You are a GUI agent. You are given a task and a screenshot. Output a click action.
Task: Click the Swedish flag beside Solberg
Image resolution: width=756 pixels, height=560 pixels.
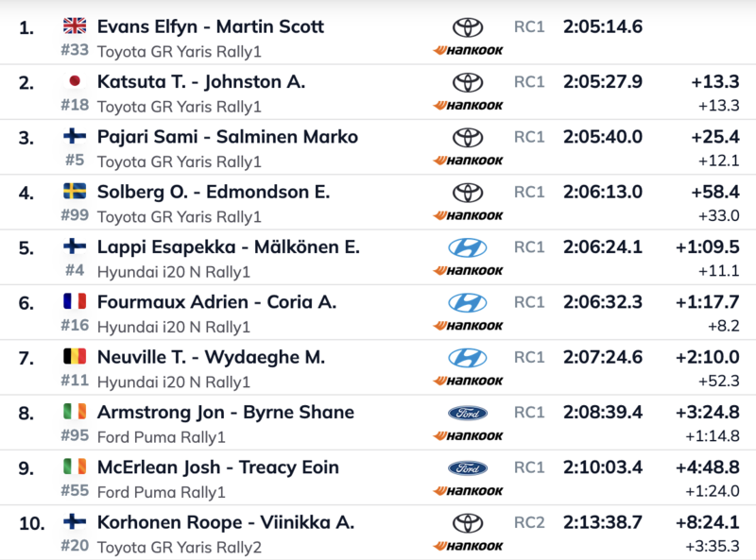(75, 192)
